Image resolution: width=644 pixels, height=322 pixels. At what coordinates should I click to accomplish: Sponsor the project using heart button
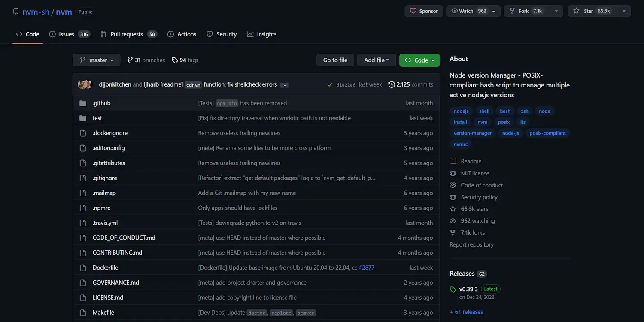tap(424, 11)
